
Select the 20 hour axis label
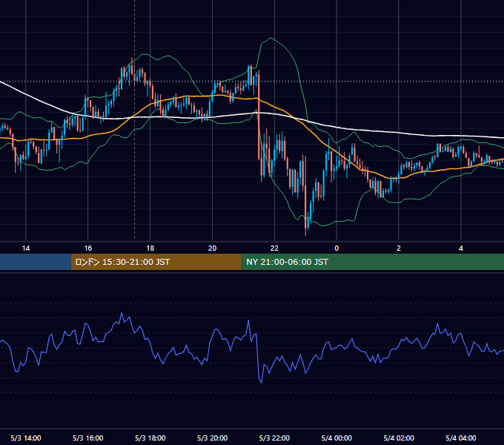point(212,248)
